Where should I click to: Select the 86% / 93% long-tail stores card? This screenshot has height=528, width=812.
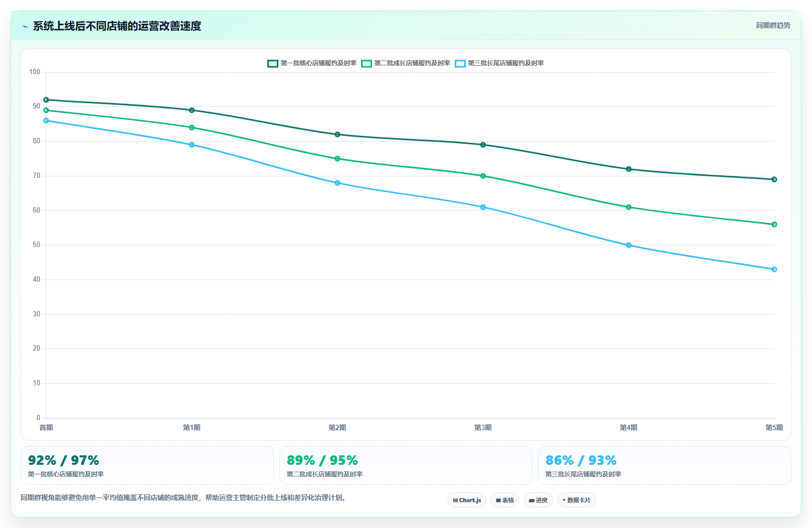[665, 465]
